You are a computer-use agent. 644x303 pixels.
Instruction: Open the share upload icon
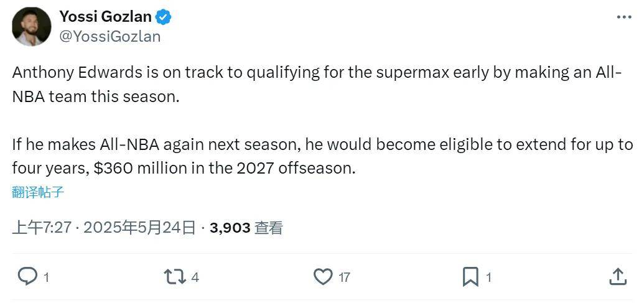point(618,276)
